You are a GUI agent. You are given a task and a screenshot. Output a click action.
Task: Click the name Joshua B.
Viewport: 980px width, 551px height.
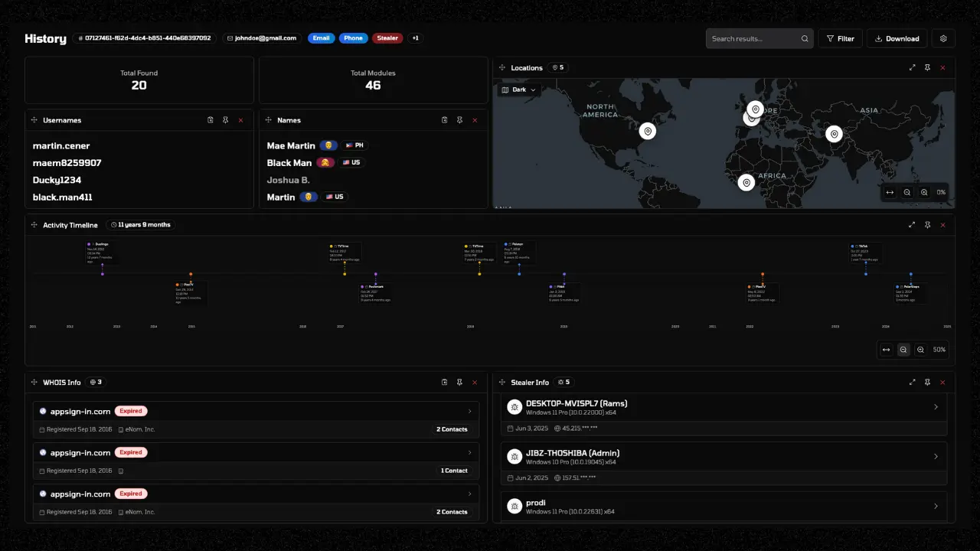click(288, 180)
